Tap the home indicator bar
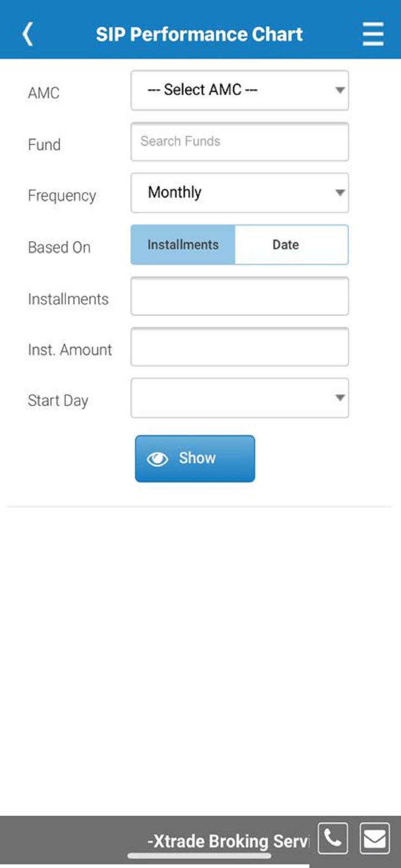Screen dimensions: 401x868 tap(199, 856)
